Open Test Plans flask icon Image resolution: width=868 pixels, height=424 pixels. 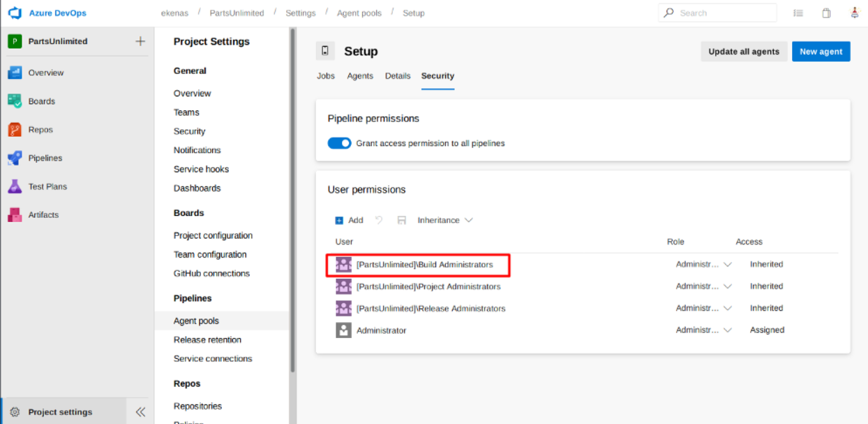pyautogui.click(x=15, y=187)
